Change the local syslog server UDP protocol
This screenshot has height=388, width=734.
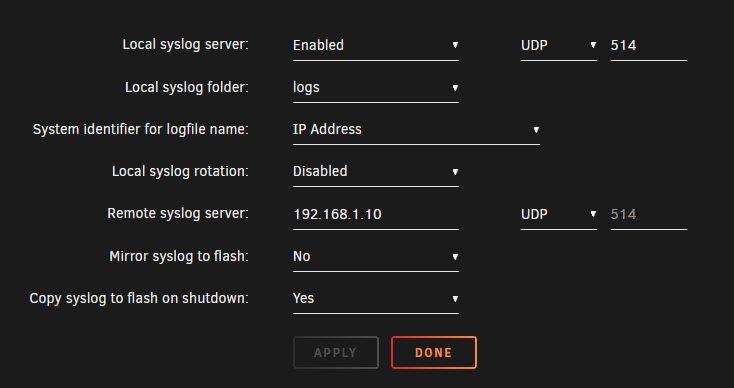coord(558,45)
